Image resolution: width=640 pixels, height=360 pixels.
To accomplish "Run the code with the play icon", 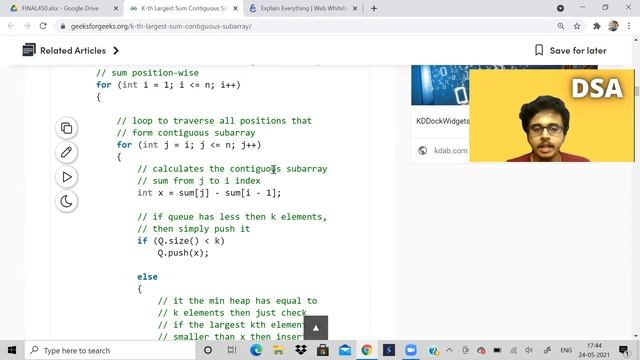I will [67, 177].
